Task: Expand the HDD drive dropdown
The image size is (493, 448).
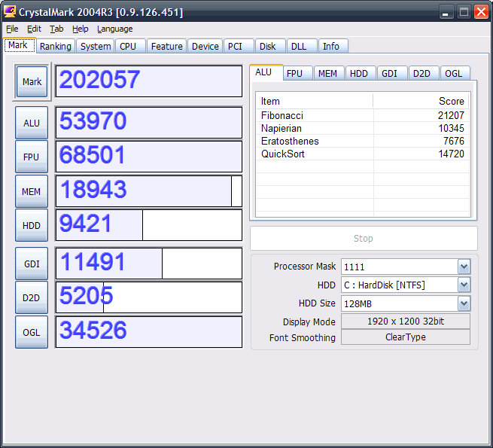Action: pos(464,285)
